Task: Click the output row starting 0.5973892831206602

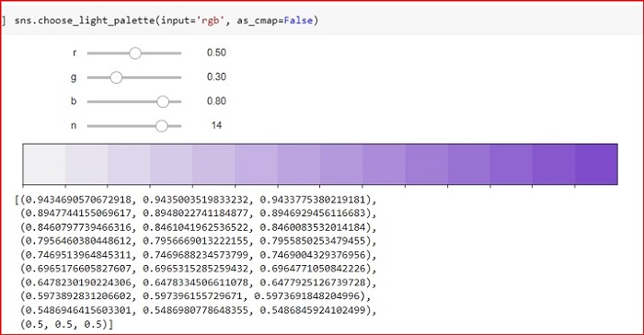Action: click(195, 296)
